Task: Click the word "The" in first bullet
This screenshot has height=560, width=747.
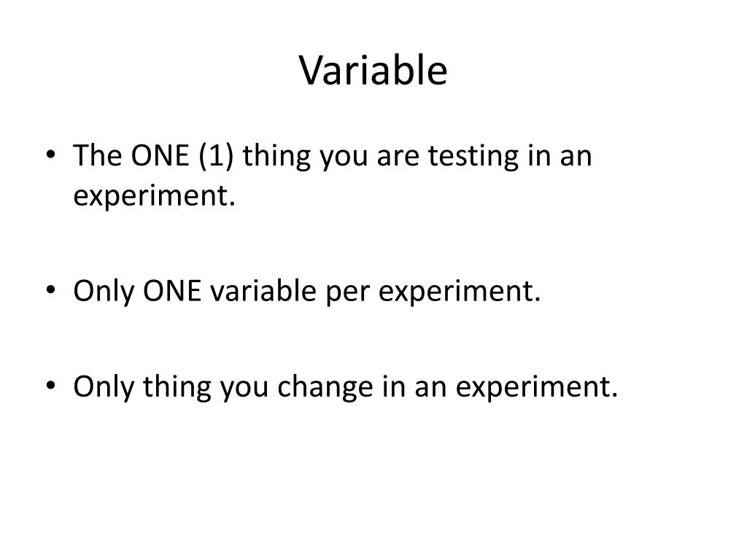Action: coord(97,155)
